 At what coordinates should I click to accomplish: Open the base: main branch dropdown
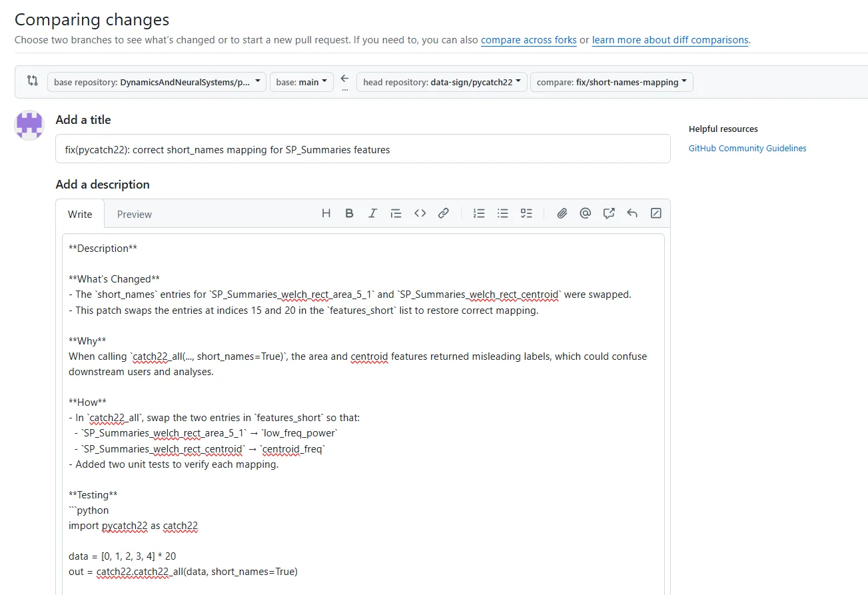pos(302,82)
